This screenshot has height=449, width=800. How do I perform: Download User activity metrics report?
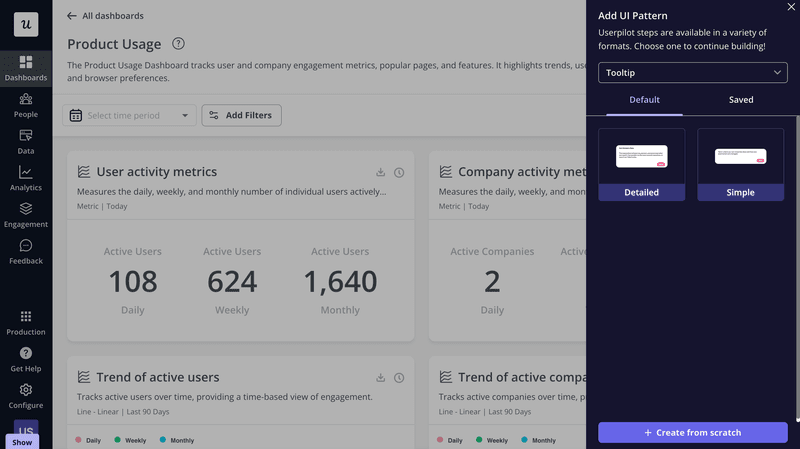tap(381, 172)
